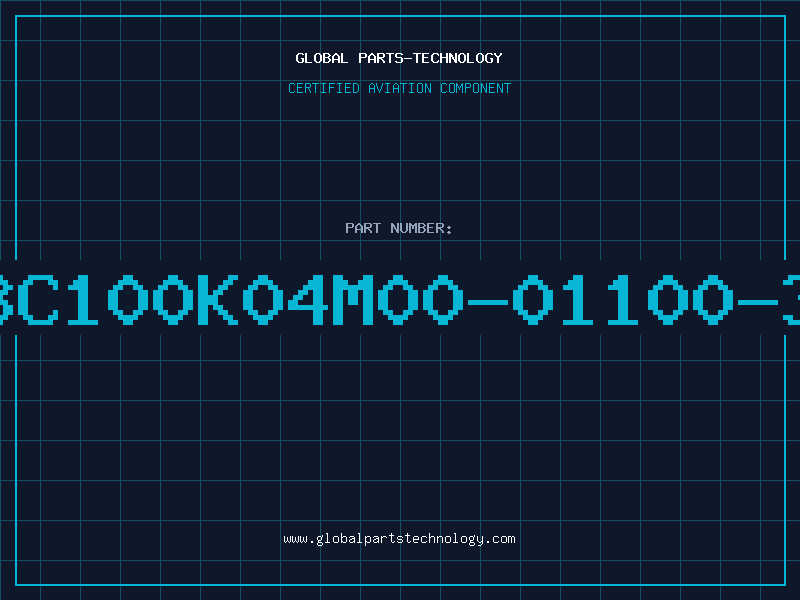The height and width of the screenshot is (600, 800).
Task: Click the dash following 01100
Action: coord(757,302)
